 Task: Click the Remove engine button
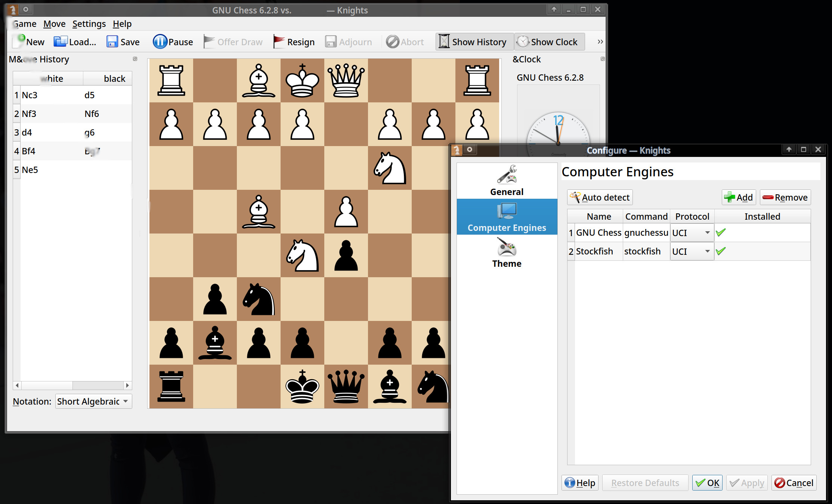[785, 197]
